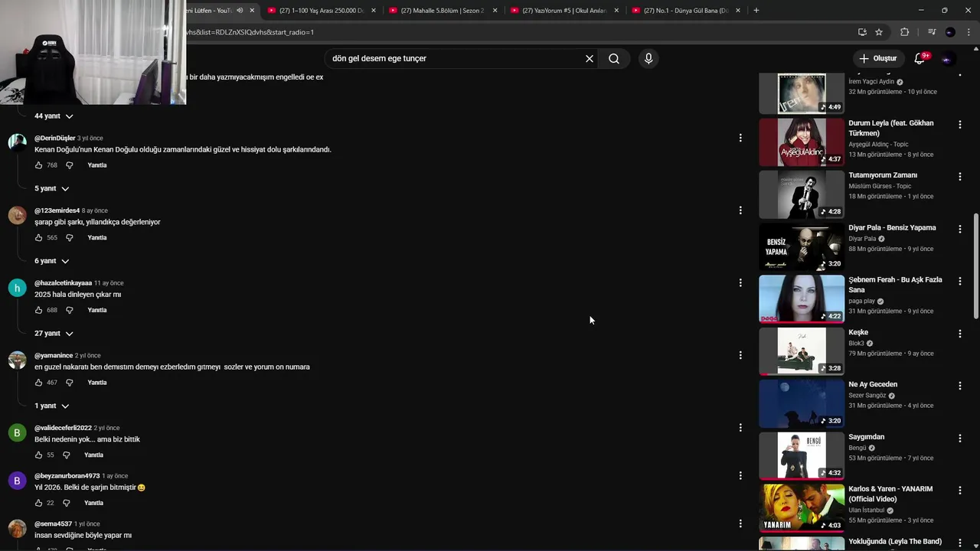This screenshot has width=980, height=551.
Task: Play Diyar Pala Bensiz Yapama thumbnail
Action: (x=802, y=246)
